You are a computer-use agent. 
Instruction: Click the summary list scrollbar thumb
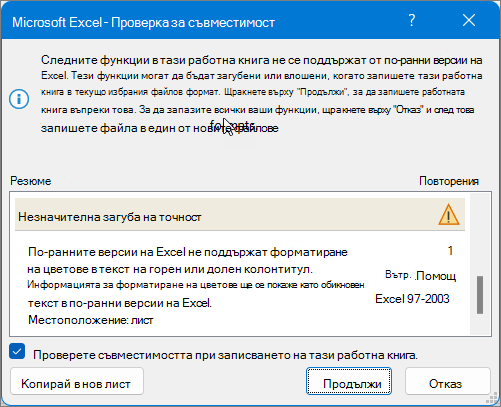480,295
